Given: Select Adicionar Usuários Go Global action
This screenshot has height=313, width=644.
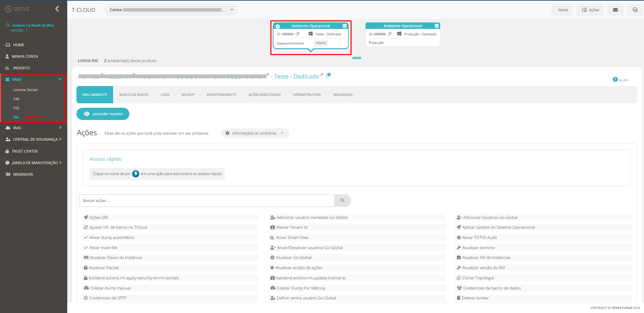Looking at the screenshot, I should tap(543, 218).
